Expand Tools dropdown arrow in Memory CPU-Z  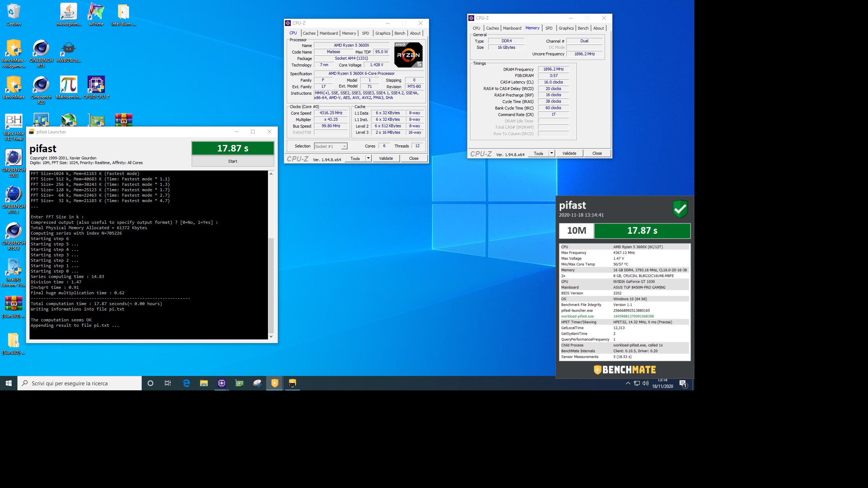(x=552, y=153)
